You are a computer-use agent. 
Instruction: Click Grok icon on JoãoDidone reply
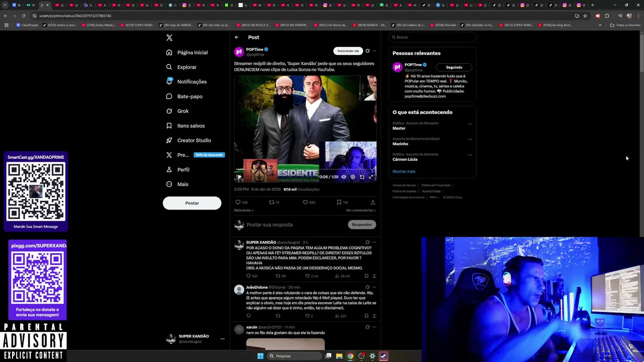367,287
